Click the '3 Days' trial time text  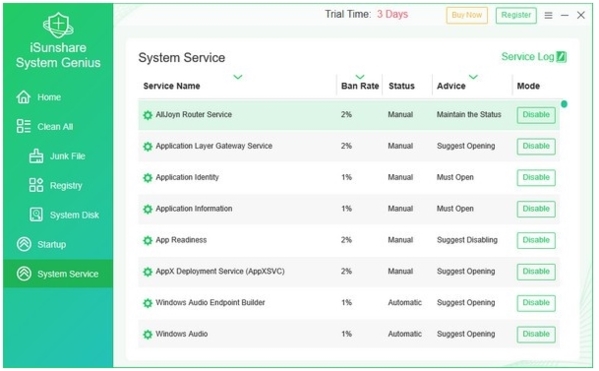(392, 15)
